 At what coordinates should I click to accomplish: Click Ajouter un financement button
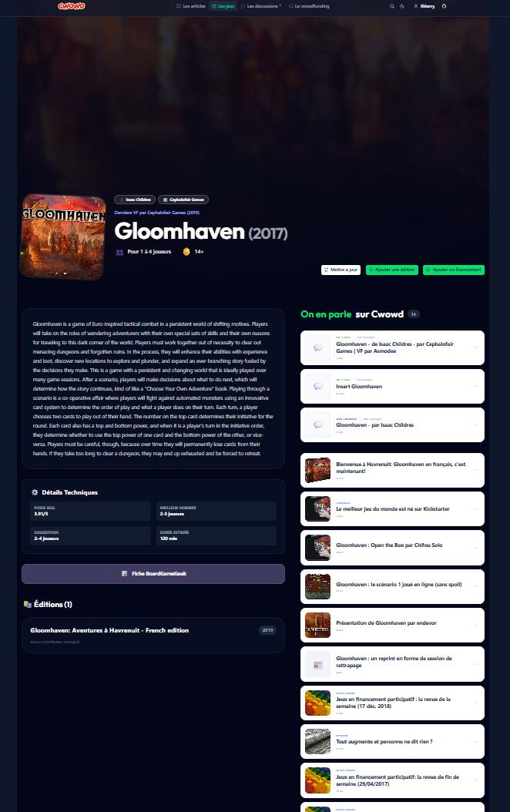point(454,270)
